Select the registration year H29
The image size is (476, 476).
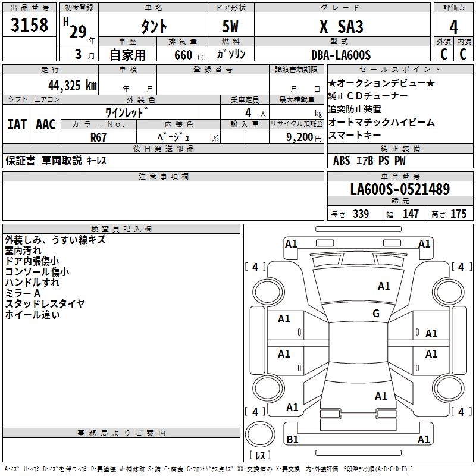[75, 28]
